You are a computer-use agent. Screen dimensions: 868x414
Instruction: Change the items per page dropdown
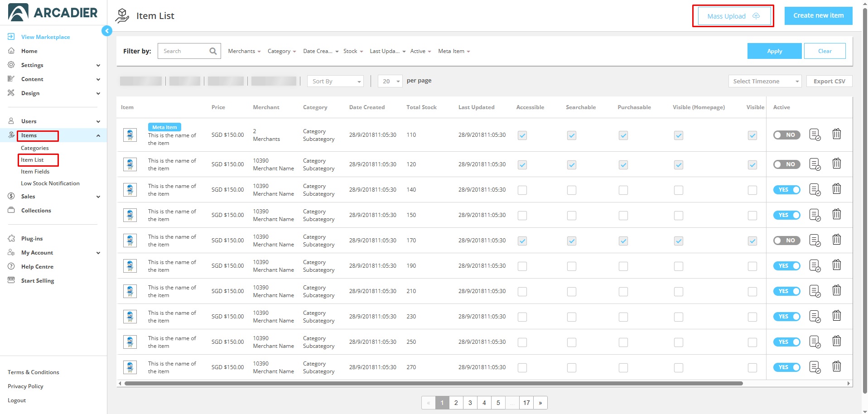(x=390, y=82)
